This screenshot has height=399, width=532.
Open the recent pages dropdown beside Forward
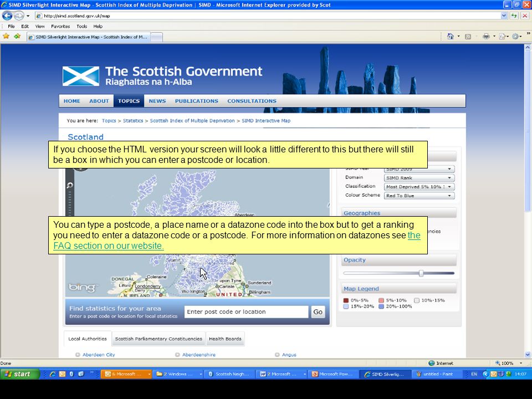tap(28, 16)
